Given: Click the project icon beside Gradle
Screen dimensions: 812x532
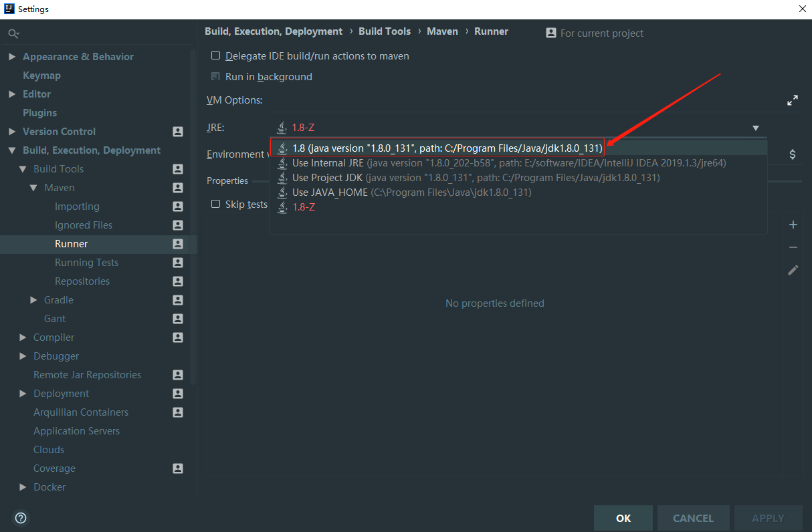Looking at the screenshot, I should tap(178, 300).
